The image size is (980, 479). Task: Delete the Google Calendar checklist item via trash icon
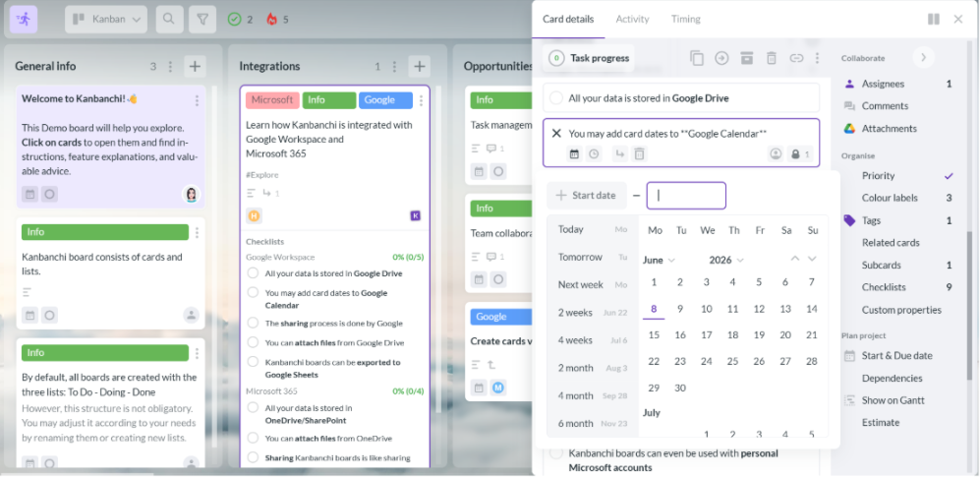[x=639, y=153]
